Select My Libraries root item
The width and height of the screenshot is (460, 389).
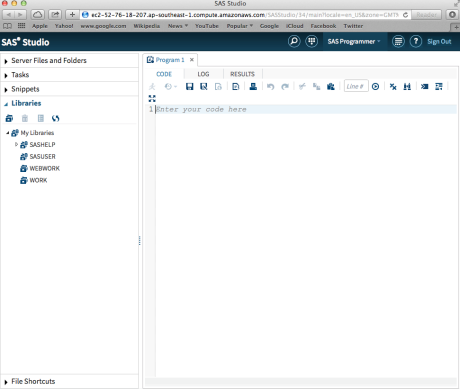click(x=37, y=133)
